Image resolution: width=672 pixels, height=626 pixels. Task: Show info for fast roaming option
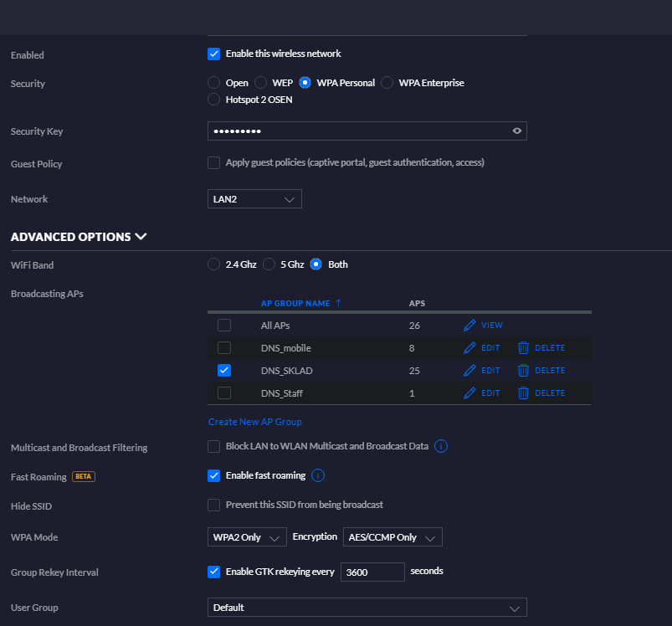pyautogui.click(x=318, y=475)
